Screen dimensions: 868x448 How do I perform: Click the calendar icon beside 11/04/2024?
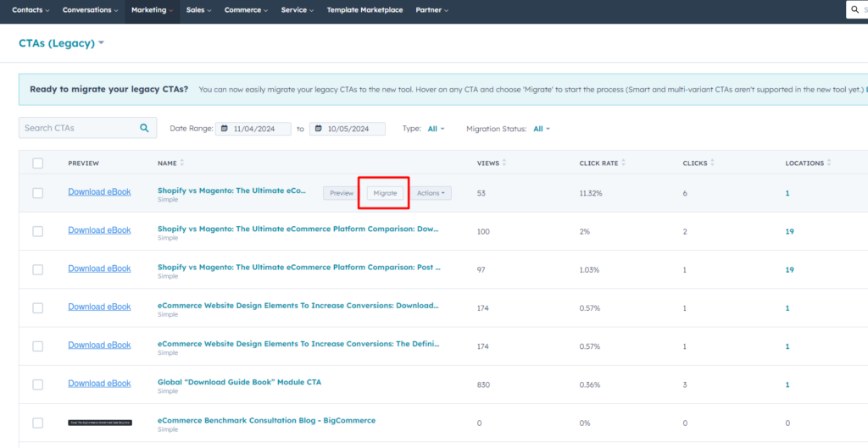[x=224, y=129]
